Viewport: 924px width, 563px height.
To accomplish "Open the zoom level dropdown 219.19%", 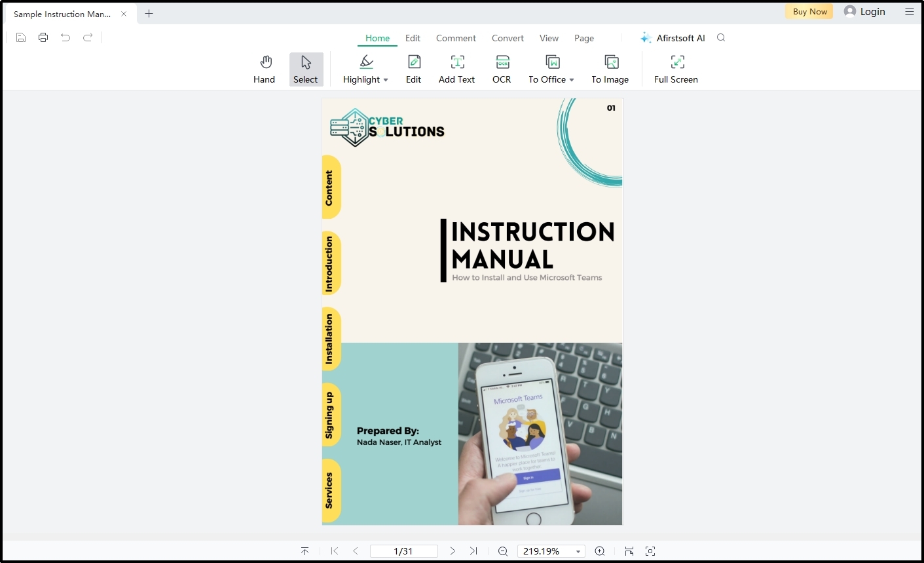I will [x=551, y=551].
